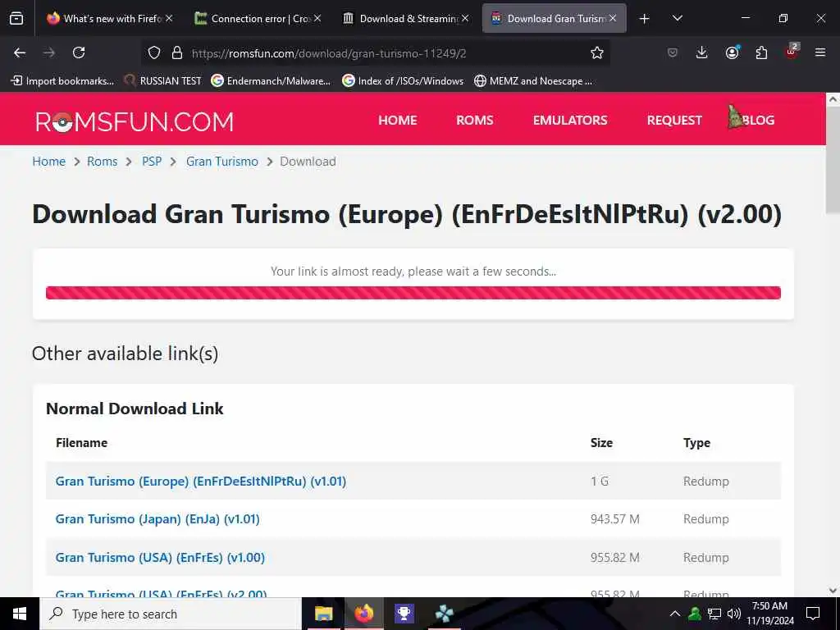This screenshot has width=840, height=630.
Task: Show hidden system tray icons
Action: [675, 614]
